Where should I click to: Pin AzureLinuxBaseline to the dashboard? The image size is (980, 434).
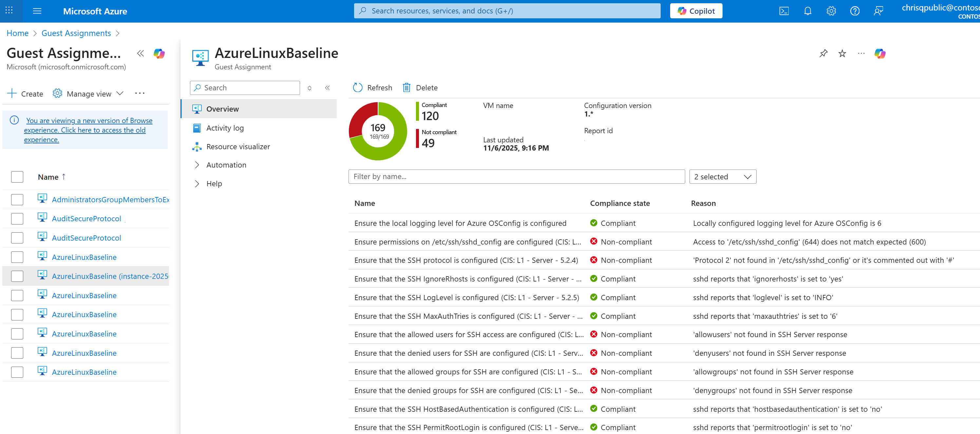[823, 54]
